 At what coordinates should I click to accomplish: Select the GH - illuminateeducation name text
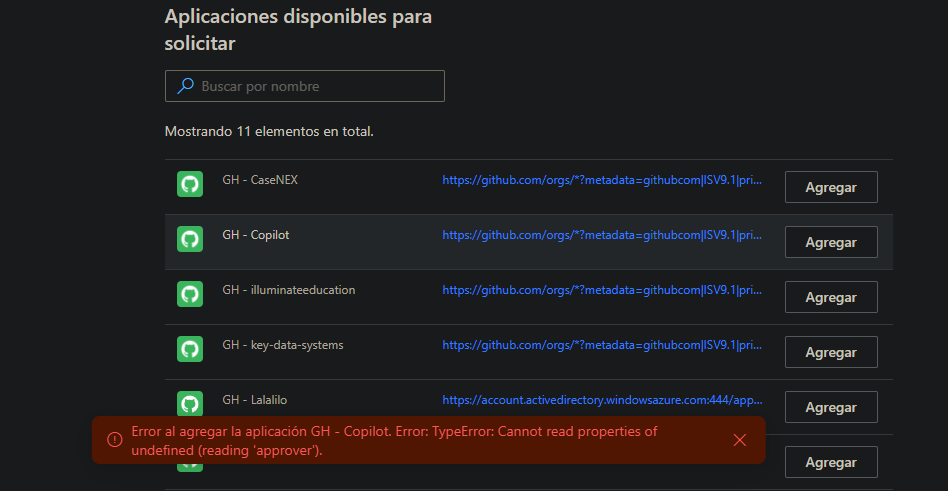(x=289, y=290)
